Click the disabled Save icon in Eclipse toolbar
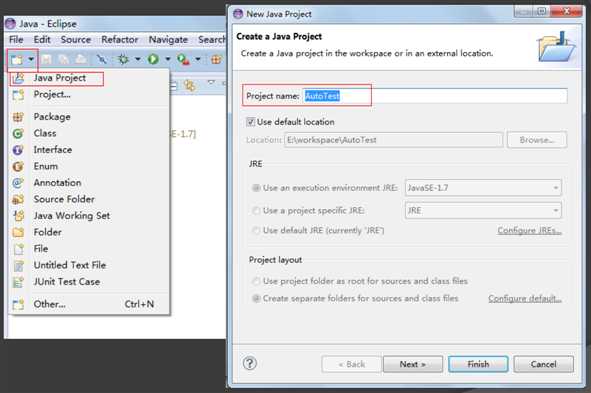 (x=46, y=59)
